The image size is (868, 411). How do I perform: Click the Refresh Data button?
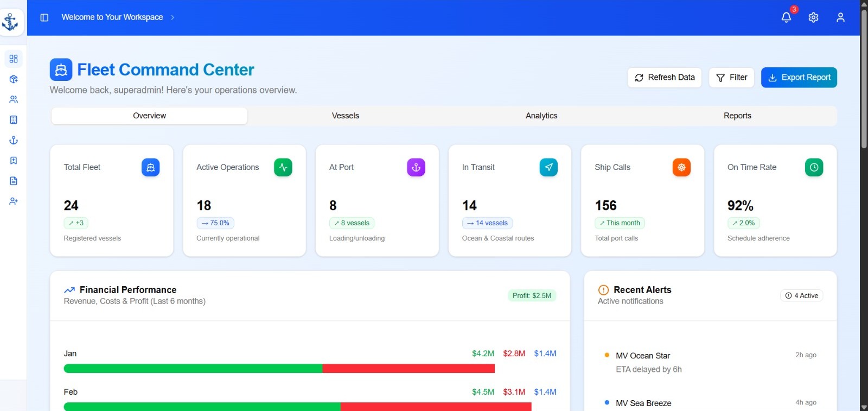pos(665,78)
